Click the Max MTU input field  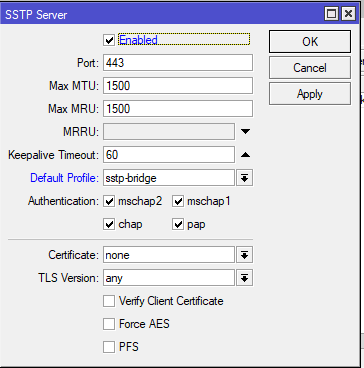178,86
